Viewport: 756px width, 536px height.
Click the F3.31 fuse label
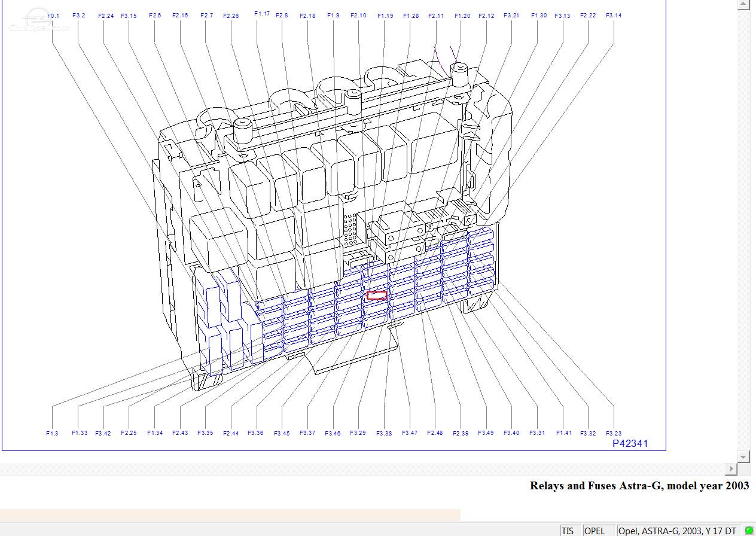(x=537, y=433)
